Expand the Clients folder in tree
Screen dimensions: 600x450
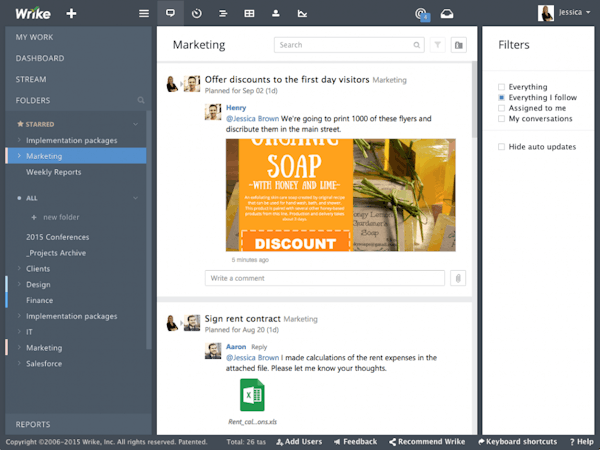(18, 269)
